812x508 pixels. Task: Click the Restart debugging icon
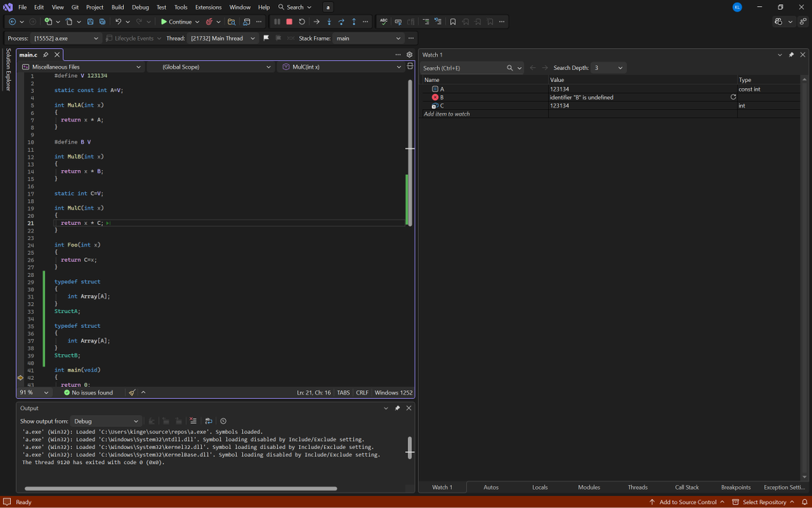tap(302, 22)
